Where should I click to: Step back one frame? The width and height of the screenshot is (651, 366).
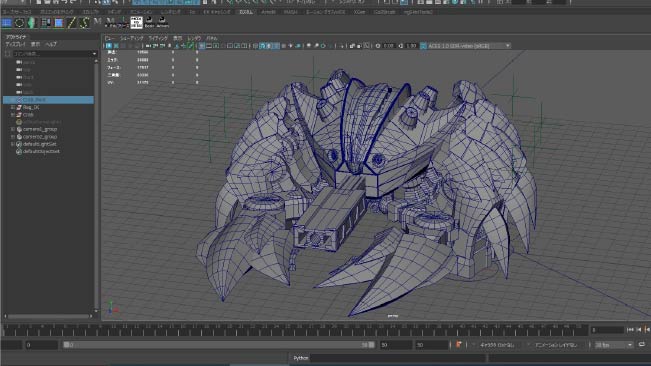click(x=639, y=329)
